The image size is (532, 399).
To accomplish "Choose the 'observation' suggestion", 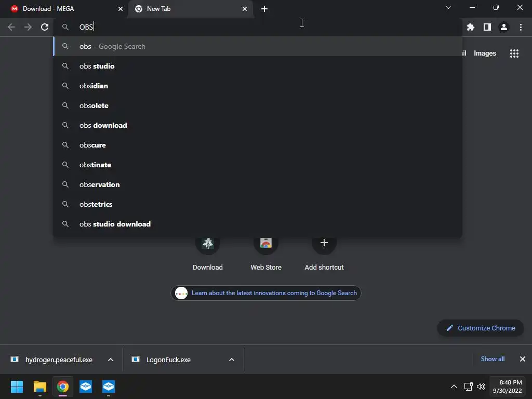I will tap(258, 184).
